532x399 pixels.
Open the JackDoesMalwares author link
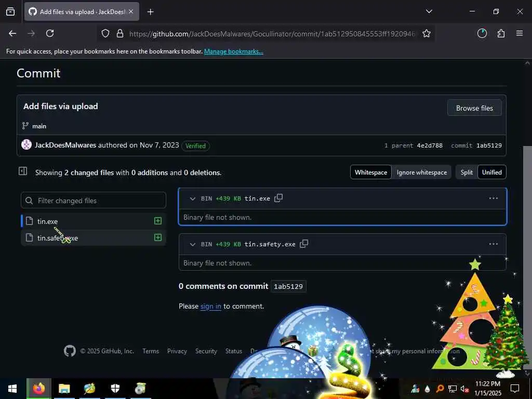pyautogui.click(x=65, y=145)
